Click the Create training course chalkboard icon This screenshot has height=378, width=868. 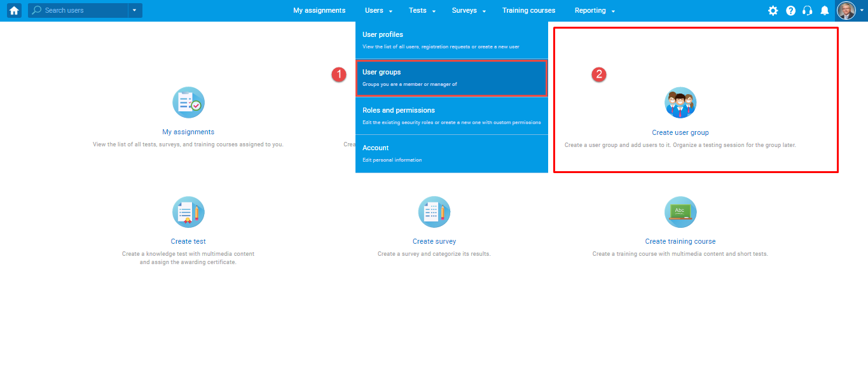click(x=680, y=212)
